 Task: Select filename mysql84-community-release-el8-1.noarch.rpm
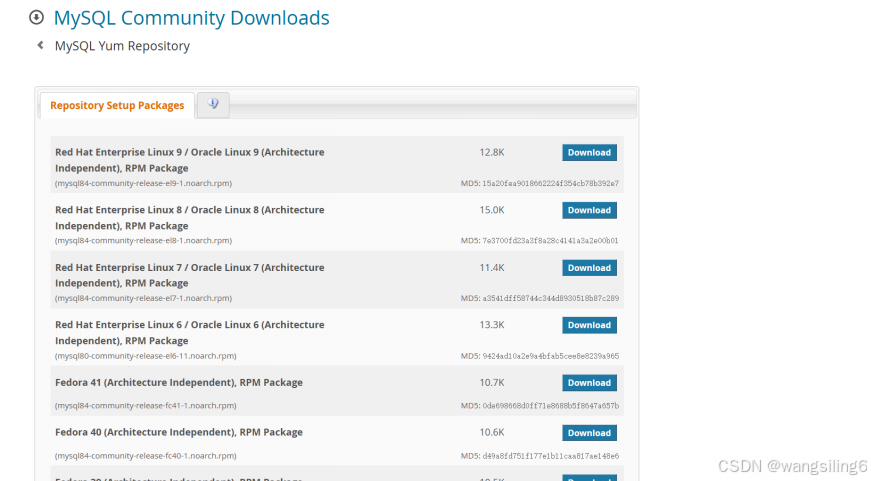(x=143, y=240)
